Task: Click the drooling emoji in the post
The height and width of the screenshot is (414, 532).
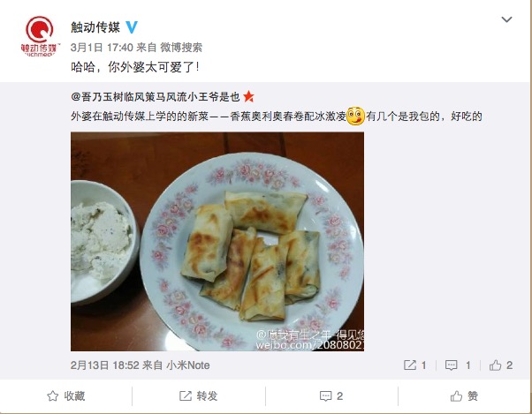Action: [x=355, y=116]
